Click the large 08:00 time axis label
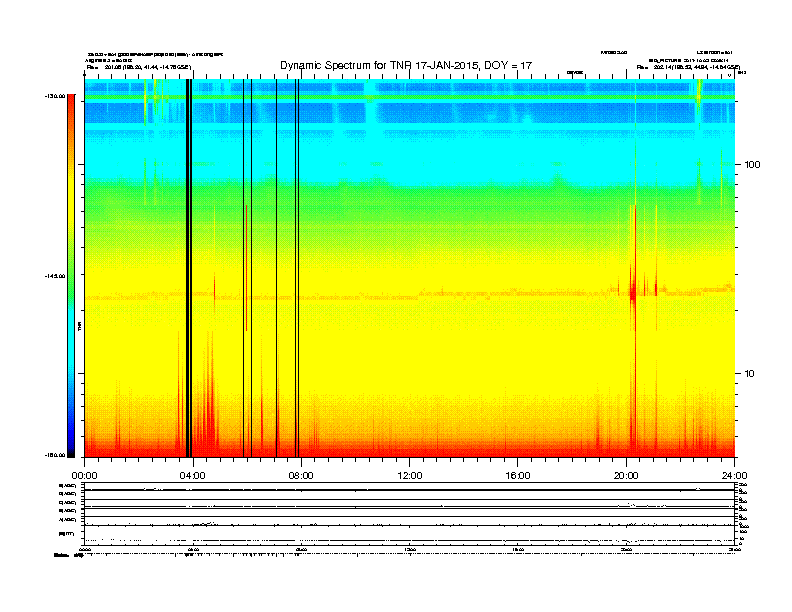 (301, 476)
